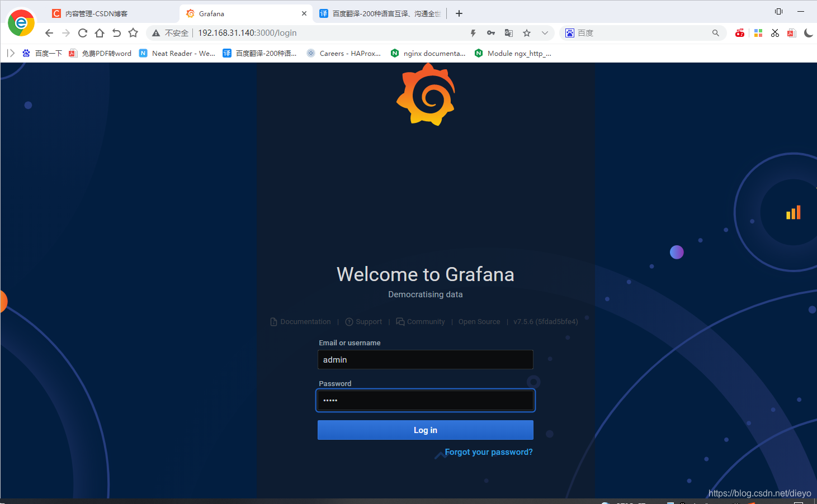817x504 pixels.
Task: Open the PDF extension icon
Action: pos(791,33)
